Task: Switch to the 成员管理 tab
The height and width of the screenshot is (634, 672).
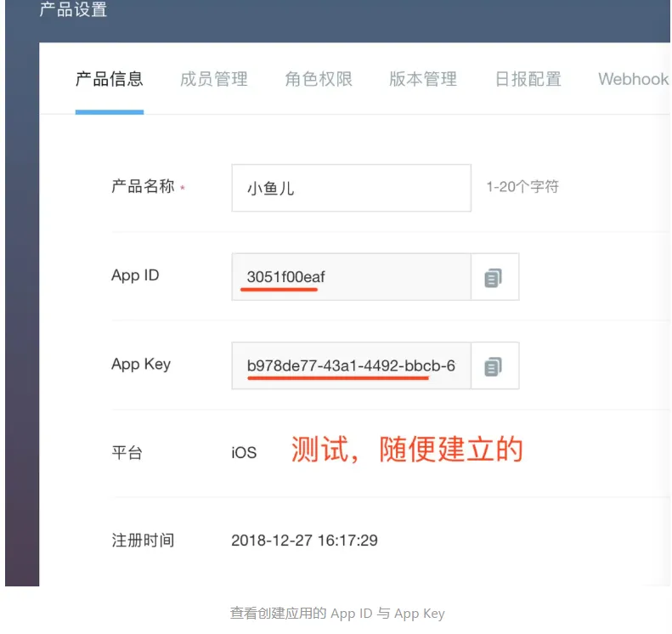Action: (213, 79)
